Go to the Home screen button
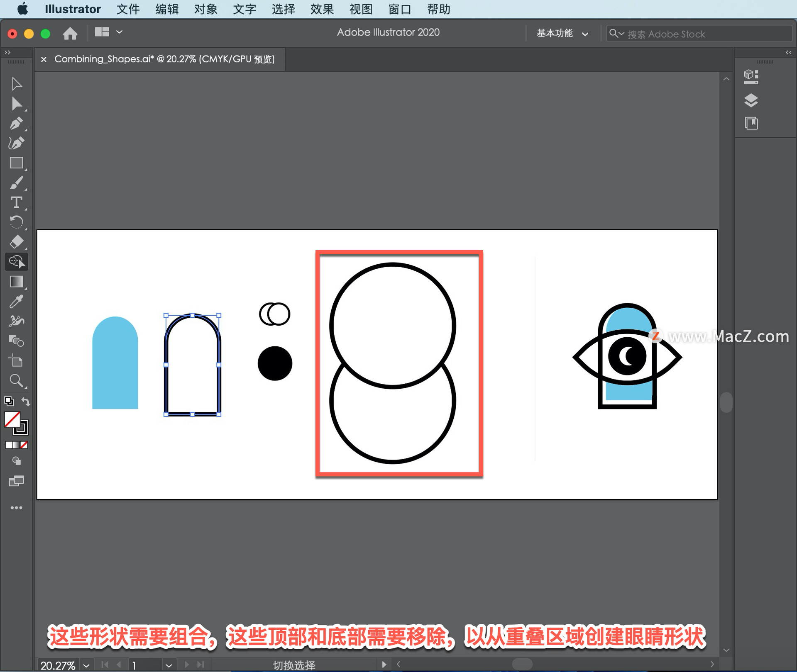797x672 pixels. click(70, 33)
